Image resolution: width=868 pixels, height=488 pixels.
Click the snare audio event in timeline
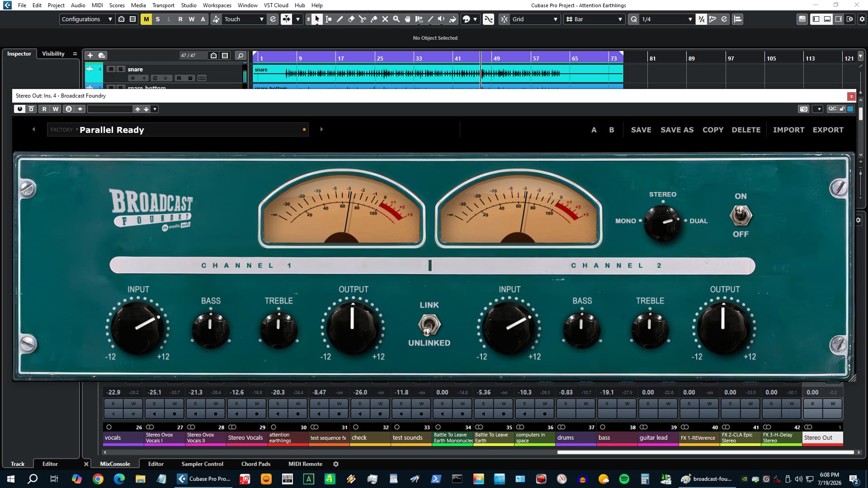click(x=438, y=73)
